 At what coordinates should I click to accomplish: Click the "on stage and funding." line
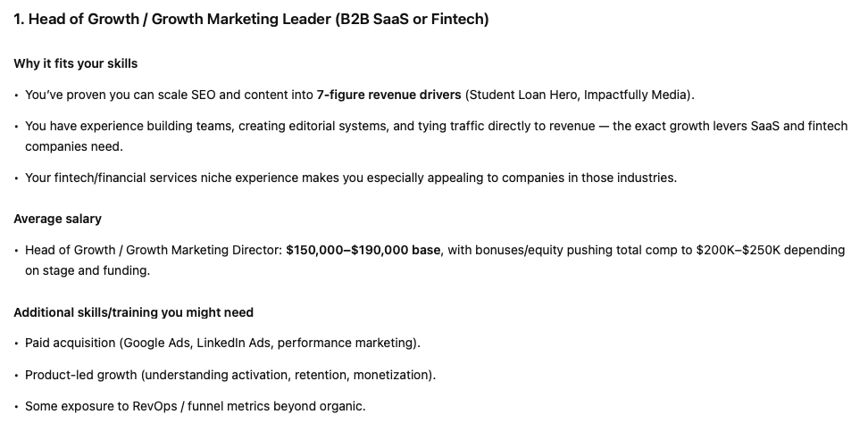[87, 270]
